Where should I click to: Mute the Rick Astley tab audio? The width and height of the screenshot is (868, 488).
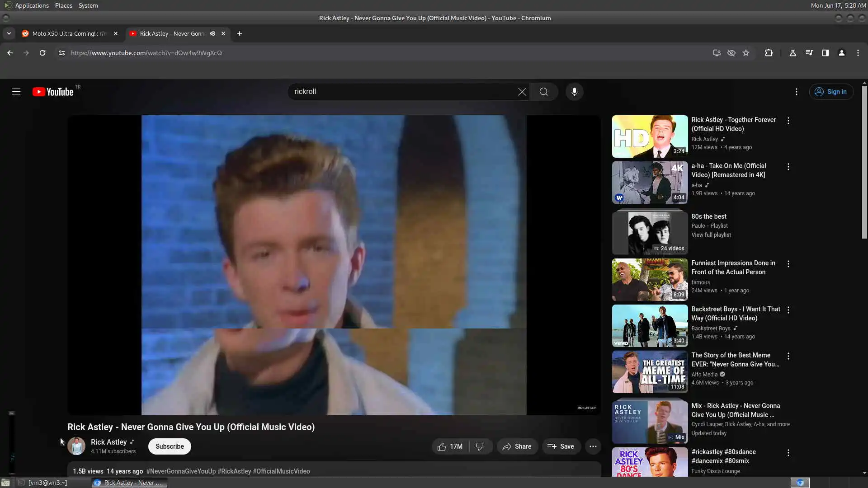[212, 33]
